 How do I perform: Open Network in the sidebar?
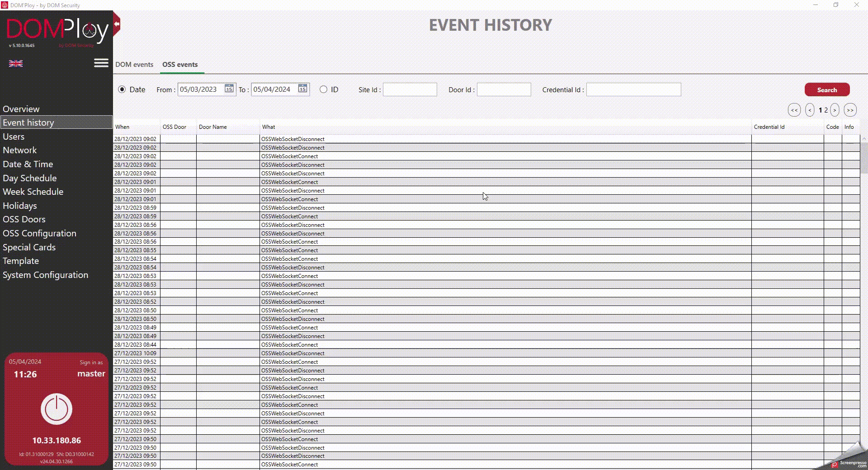[20, 150]
